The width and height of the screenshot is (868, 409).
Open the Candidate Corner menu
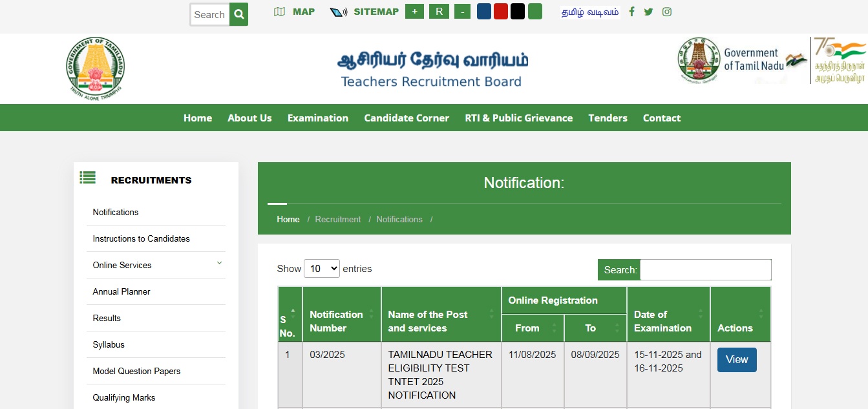coord(406,118)
